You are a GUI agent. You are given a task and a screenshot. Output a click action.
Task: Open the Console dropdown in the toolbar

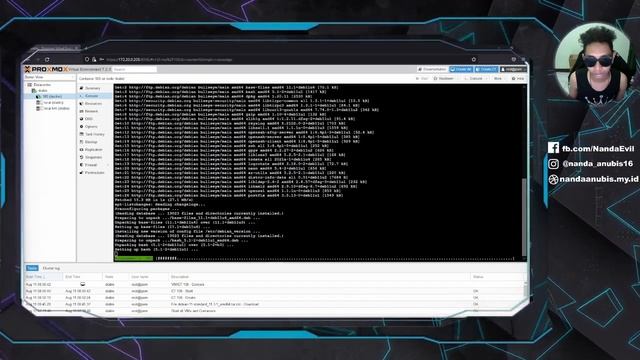476,78
